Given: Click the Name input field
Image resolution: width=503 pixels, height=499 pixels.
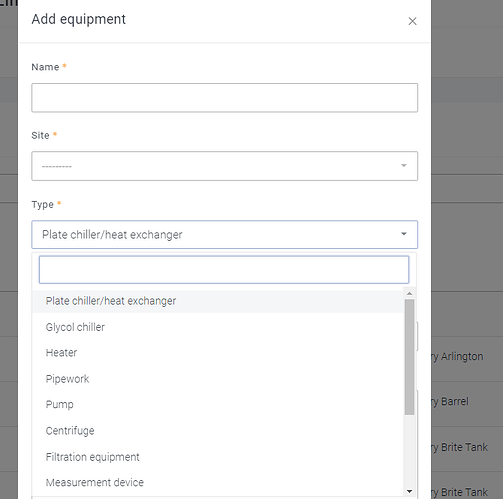Looking at the screenshot, I should tap(224, 98).
